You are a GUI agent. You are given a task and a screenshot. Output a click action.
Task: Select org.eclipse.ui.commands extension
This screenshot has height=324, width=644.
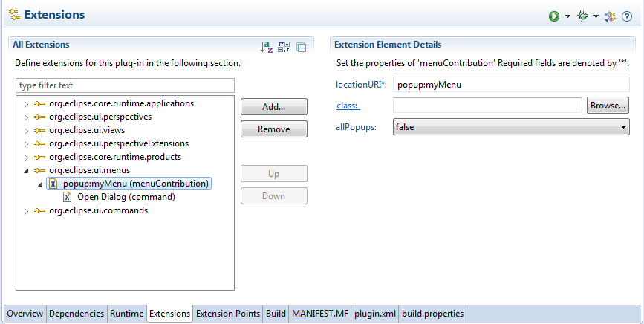(x=98, y=210)
